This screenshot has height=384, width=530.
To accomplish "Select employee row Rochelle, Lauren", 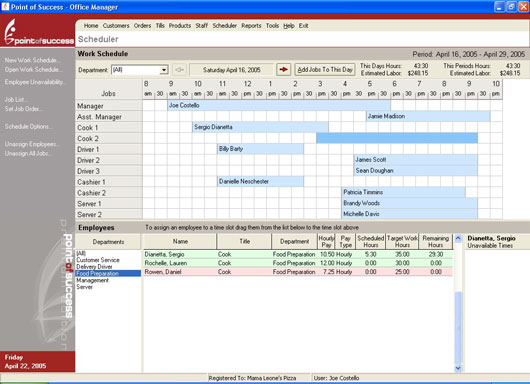I will pyautogui.click(x=298, y=263).
